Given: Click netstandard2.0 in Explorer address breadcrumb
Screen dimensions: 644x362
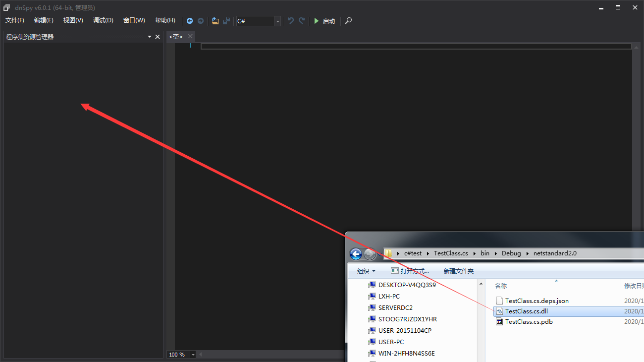Looking at the screenshot, I should [555, 253].
